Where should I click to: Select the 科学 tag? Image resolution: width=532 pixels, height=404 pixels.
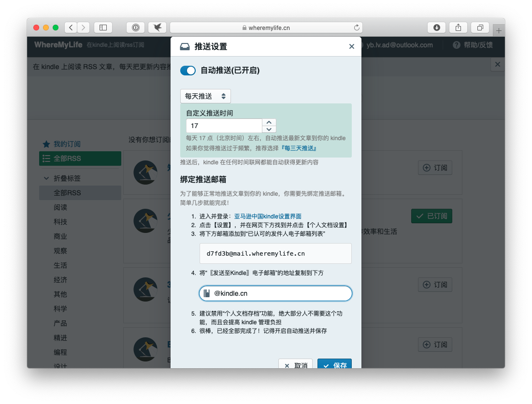[x=60, y=309]
